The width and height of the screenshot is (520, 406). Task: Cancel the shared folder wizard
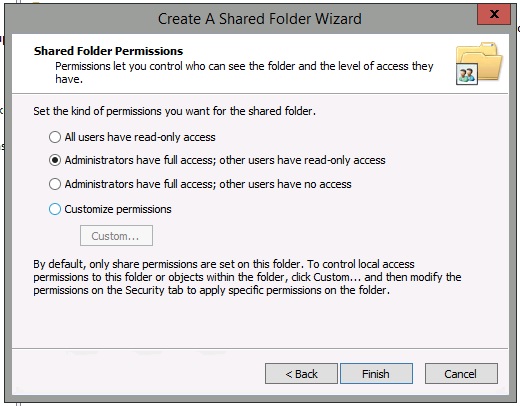click(461, 374)
